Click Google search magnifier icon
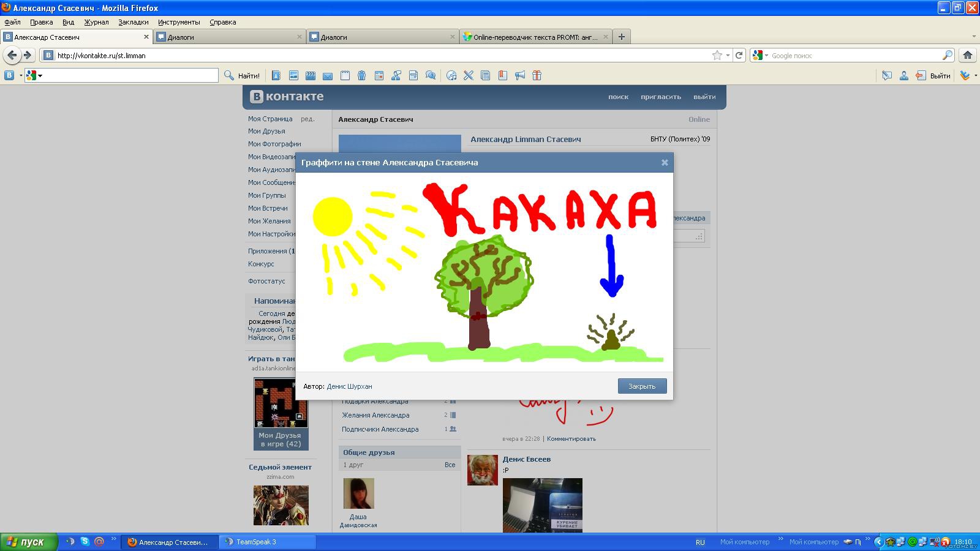 coord(948,55)
